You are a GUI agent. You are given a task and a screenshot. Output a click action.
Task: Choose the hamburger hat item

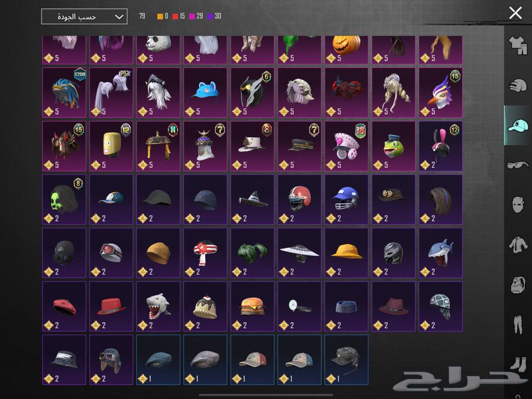point(252,306)
